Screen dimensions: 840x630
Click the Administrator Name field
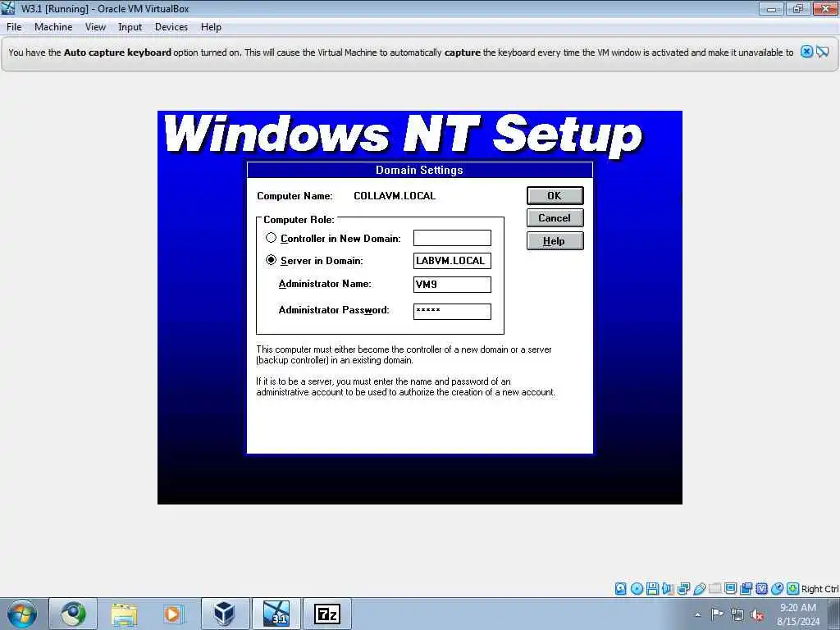point(452,285)
